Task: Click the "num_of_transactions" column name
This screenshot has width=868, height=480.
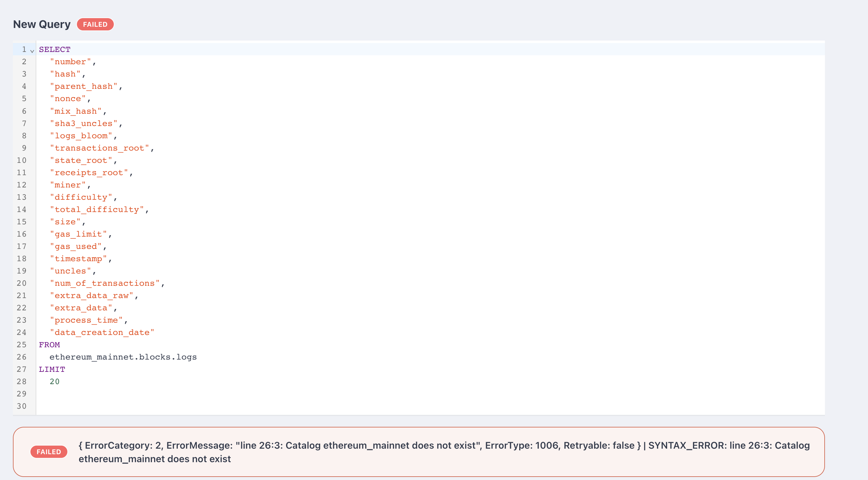Action: click(x=105, y=283)
